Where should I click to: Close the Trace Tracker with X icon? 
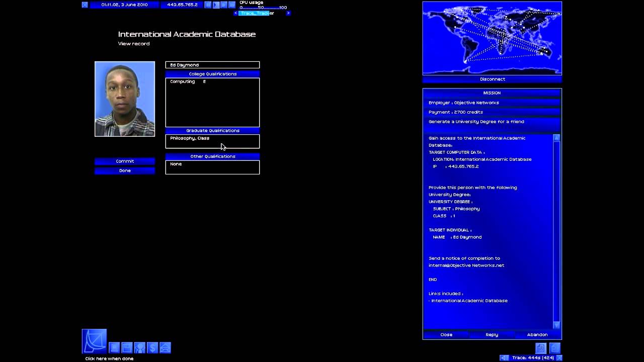[x=559, y=358]
